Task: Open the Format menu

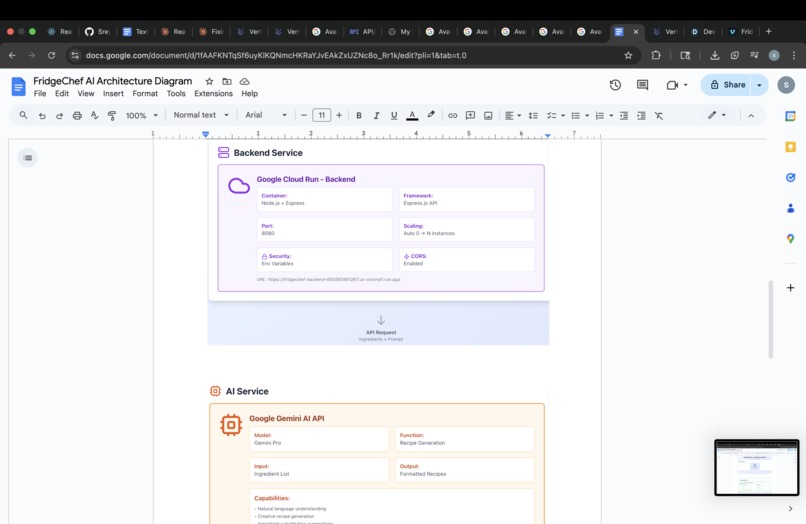Action: 145,94
